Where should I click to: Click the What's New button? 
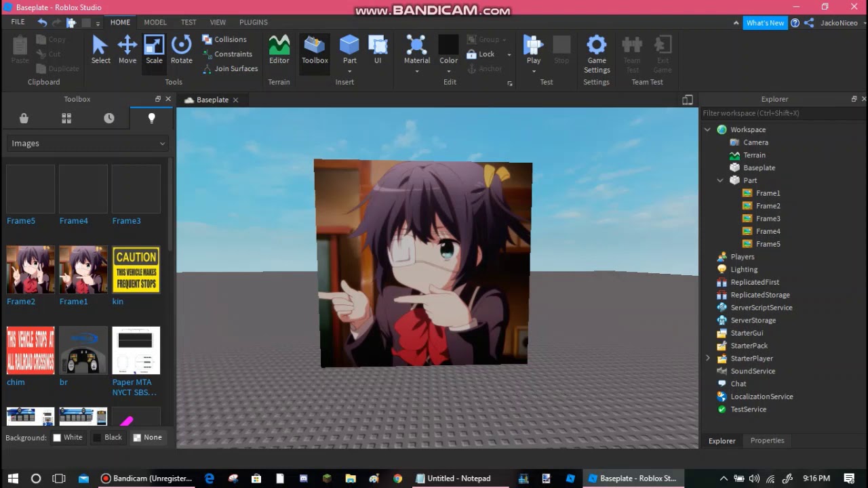[765, 23]
